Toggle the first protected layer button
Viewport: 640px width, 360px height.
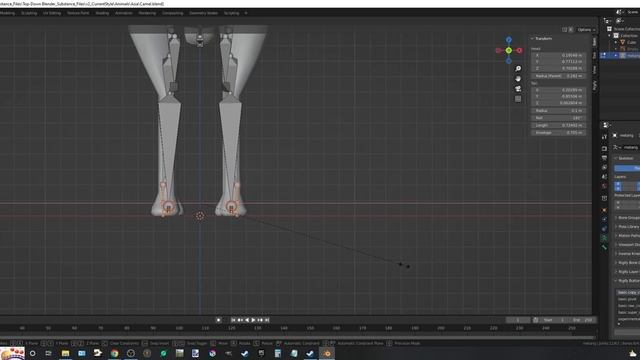(x=618, y=202)
